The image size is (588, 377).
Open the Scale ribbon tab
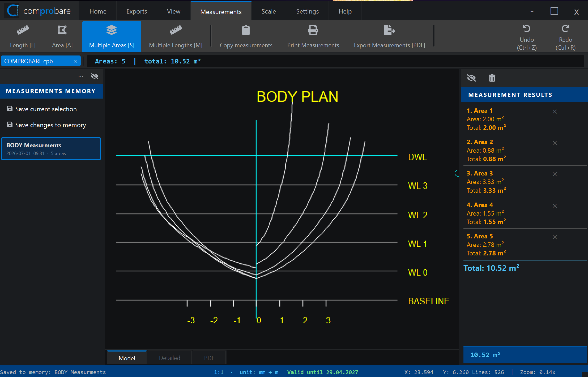point(269,11)
